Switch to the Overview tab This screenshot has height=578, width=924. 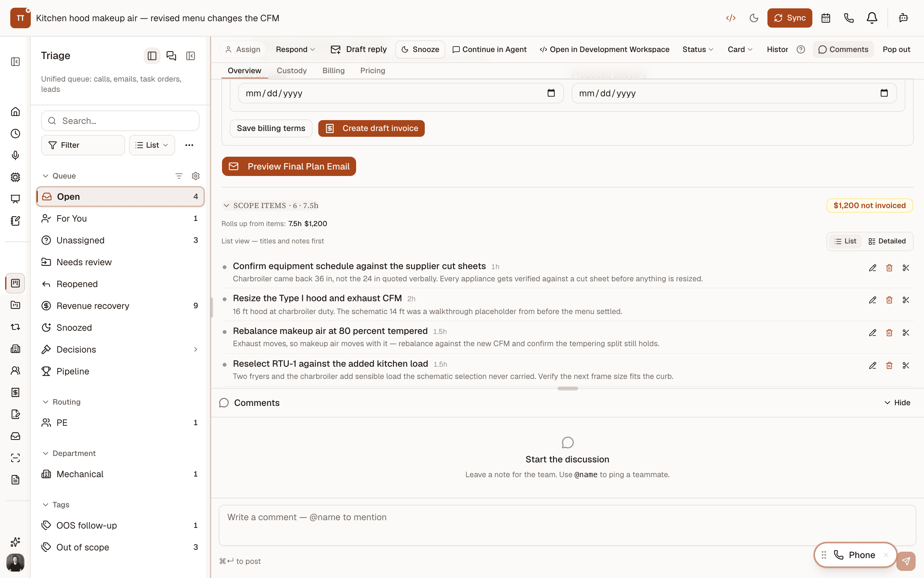point(244,70)
